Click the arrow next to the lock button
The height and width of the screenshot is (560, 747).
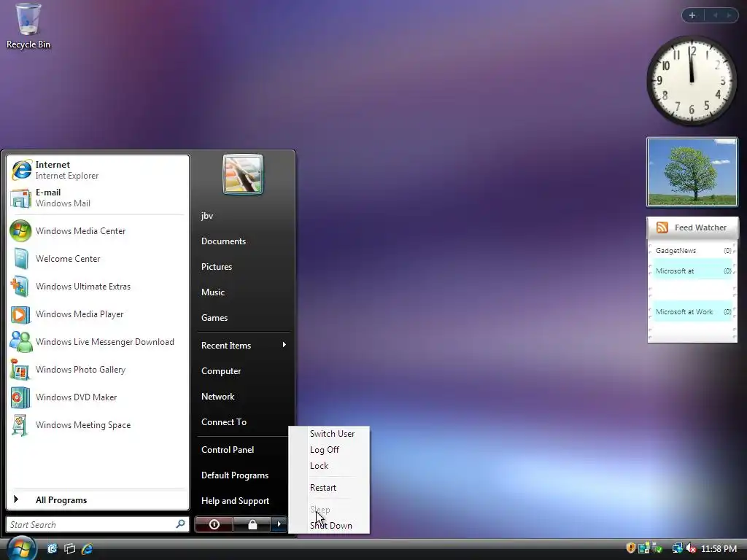(x=279, y=524)
